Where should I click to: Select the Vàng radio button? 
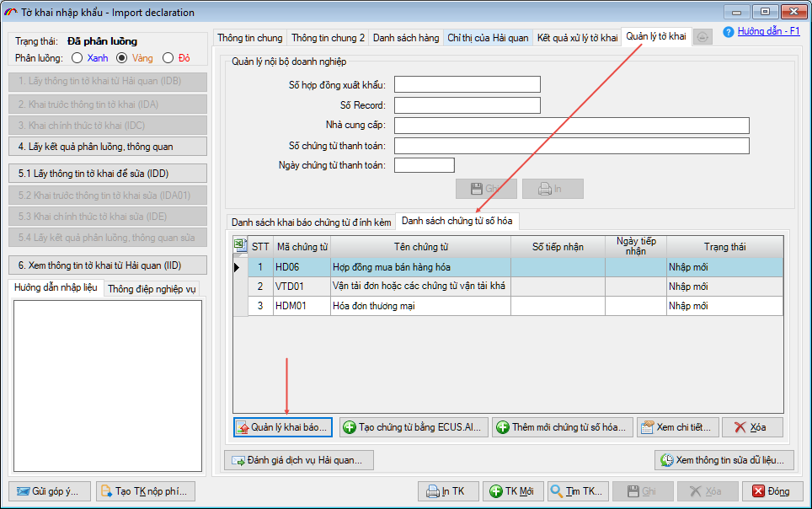pos(121,58)
